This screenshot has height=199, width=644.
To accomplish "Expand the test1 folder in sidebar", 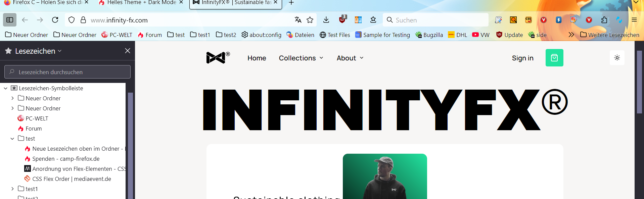I will coord(12,189).
